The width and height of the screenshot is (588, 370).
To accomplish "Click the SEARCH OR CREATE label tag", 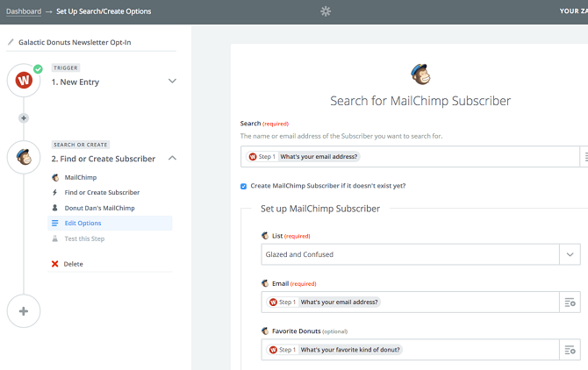I will pyautogui.click(x=80, y=145).
